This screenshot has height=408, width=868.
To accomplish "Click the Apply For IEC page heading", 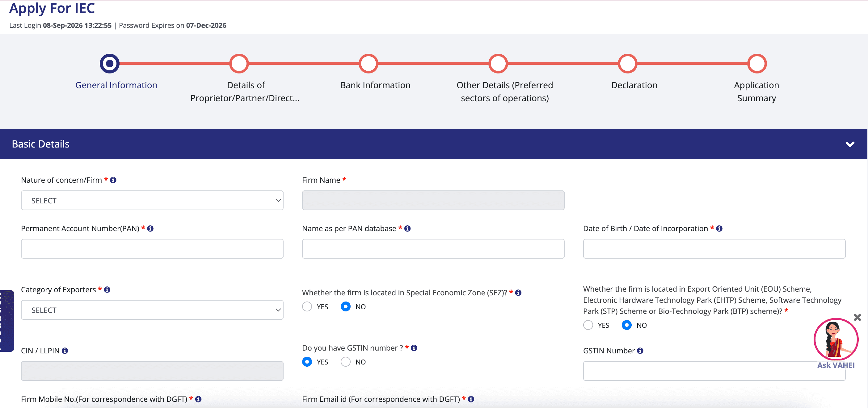I will coord(52,8).
